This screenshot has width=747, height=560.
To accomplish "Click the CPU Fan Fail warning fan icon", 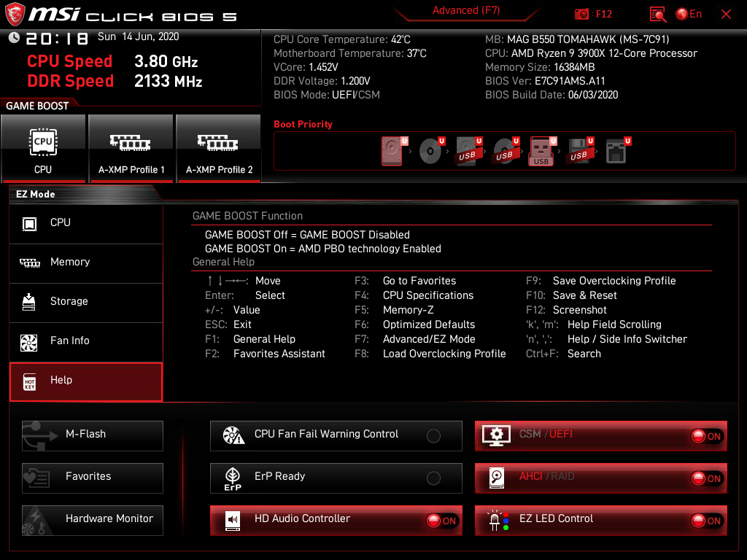I will point(233,435).
